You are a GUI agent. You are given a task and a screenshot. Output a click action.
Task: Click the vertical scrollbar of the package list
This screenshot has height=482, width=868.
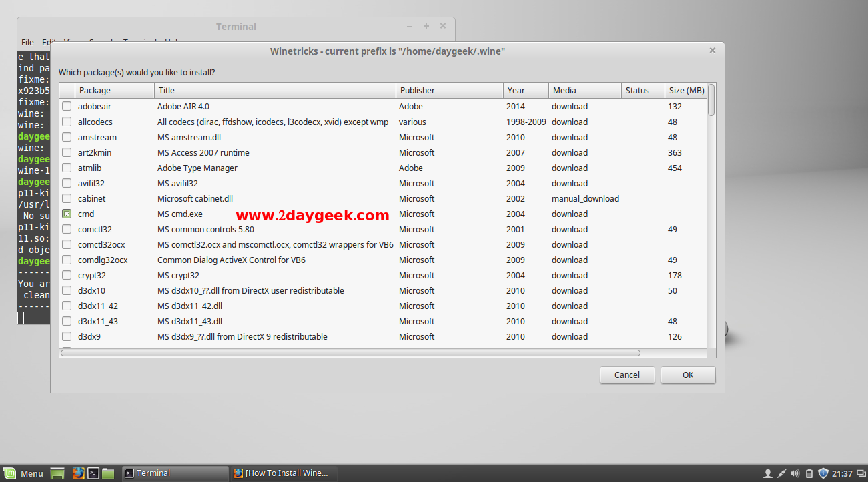(x=711, y=100)
